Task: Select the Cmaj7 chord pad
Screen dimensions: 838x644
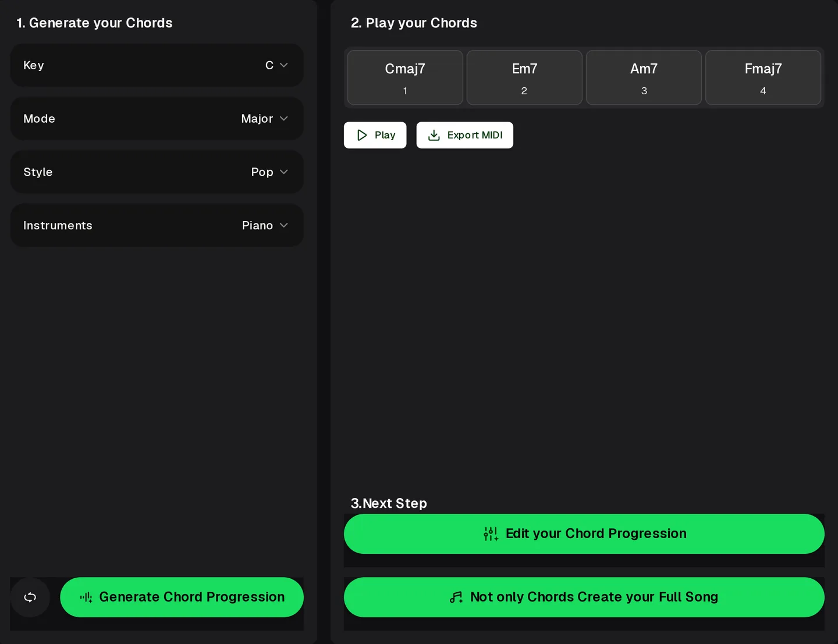Action: coord(405,77)
